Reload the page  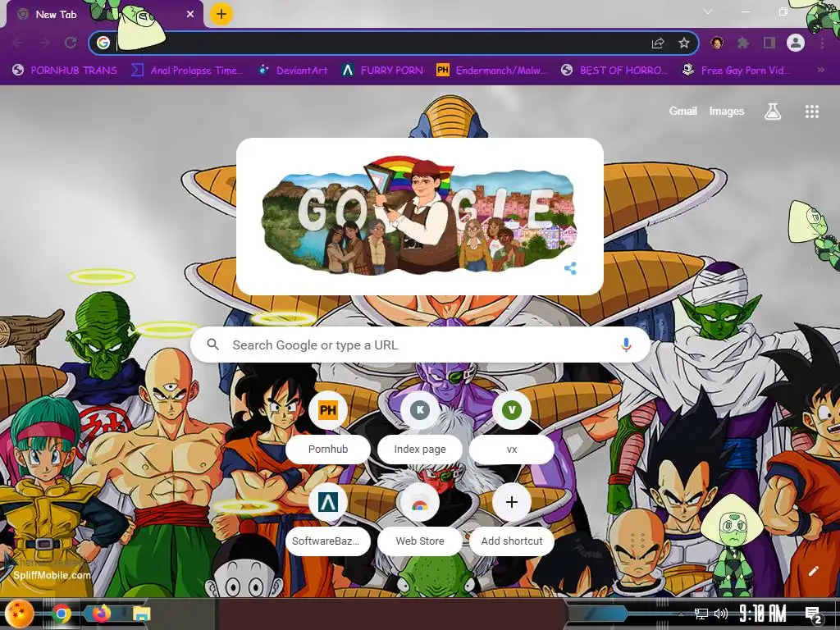coord(71,43)
